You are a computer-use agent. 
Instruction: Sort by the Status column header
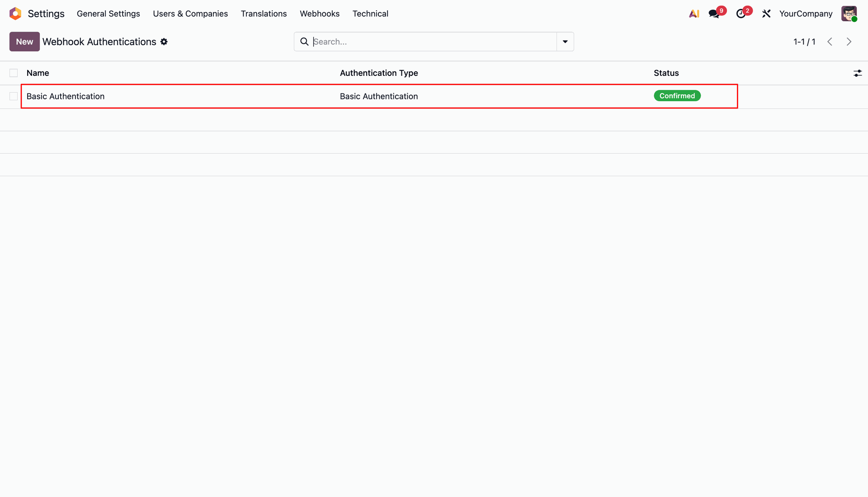(x=666, y=73)
